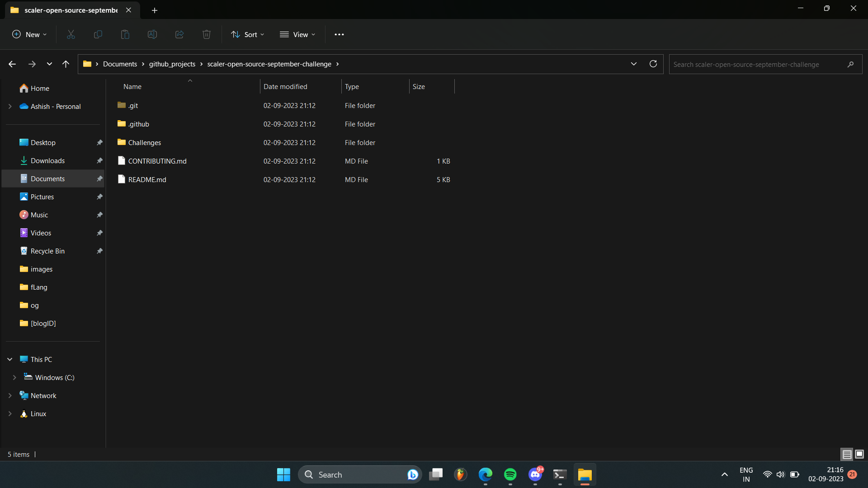Open a new File Explorer tab

[x=155, y=10]
